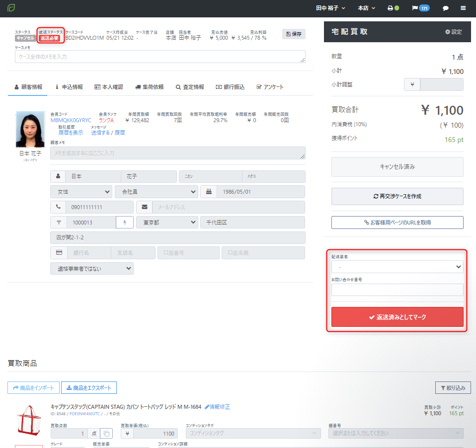The image size is (476, 448).
Task: Open member code MBMQKK0GYRYC link
Action: 71,120
